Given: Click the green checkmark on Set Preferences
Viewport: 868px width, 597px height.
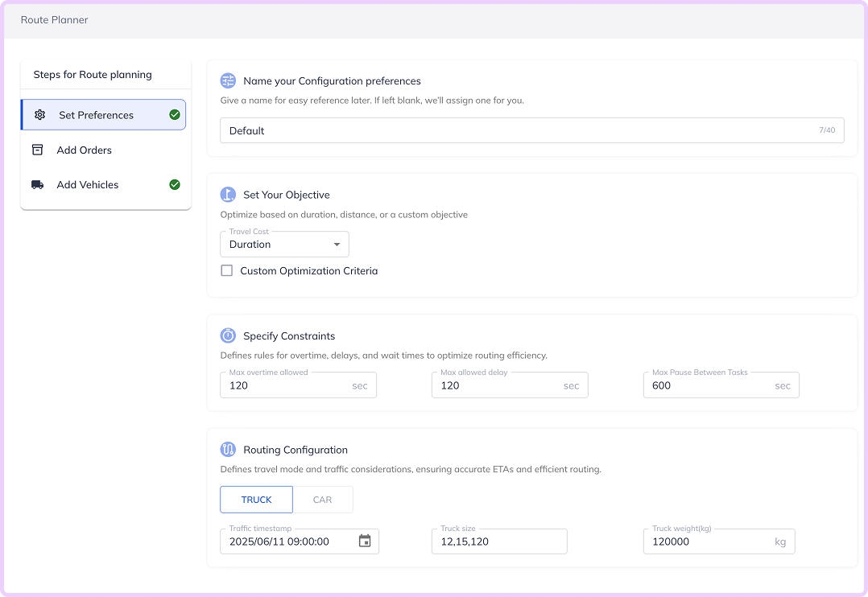Looking at the screenshot, I should tap(175, 114).
